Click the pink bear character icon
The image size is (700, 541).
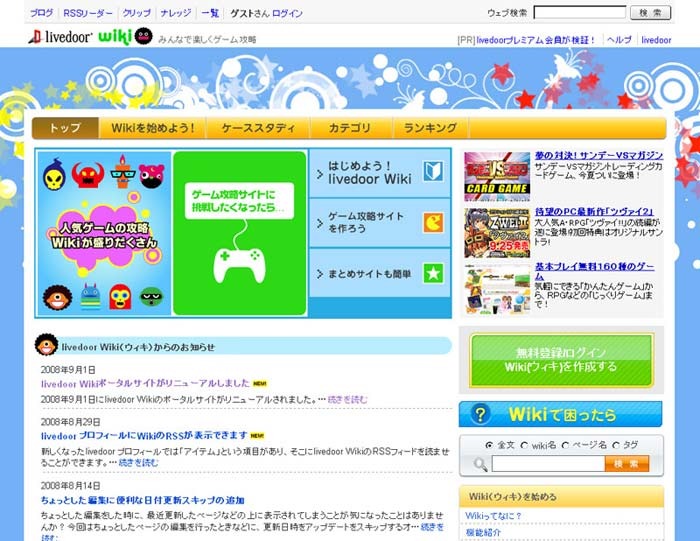152,176
